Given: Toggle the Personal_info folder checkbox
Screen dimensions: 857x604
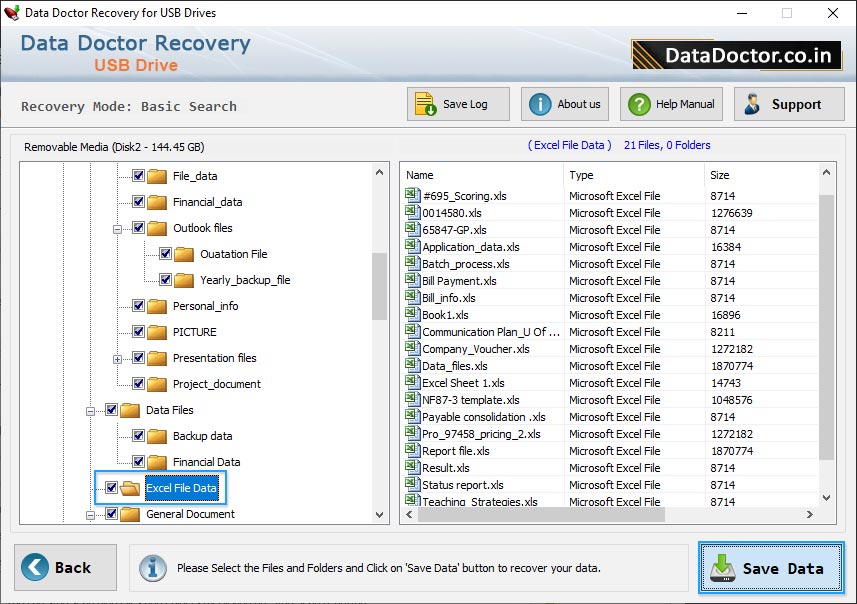Looking at the screenshot, I should click(x=139, y=306).
